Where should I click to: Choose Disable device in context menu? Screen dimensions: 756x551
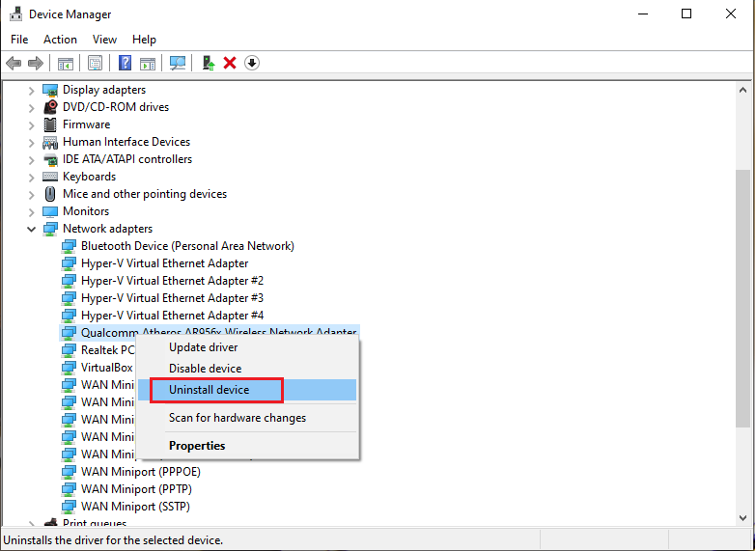click(206, 369)
